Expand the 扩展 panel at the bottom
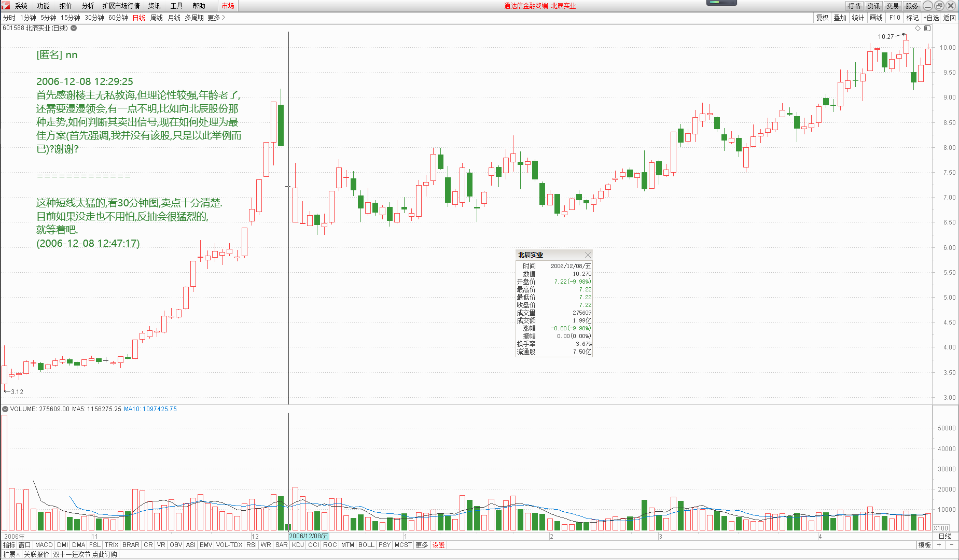 point(11,554)
